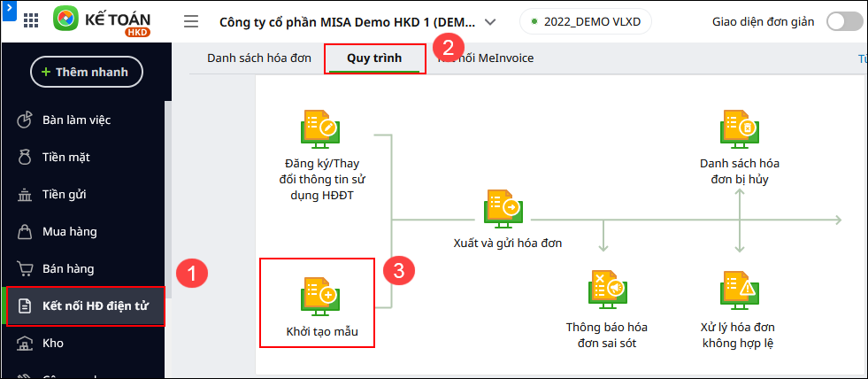Screen dimensions: 868x379
Task: Open company selector dropdown chevron
Action: [x=490, y=22]
